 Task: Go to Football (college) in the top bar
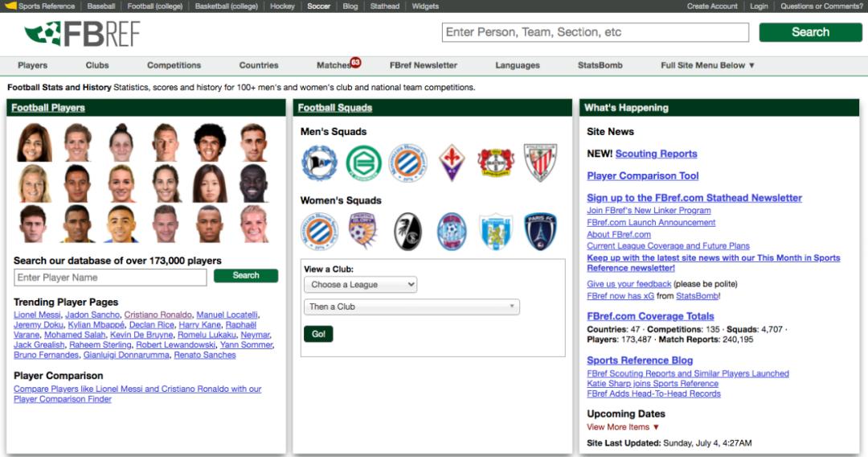tap(155, 6)
